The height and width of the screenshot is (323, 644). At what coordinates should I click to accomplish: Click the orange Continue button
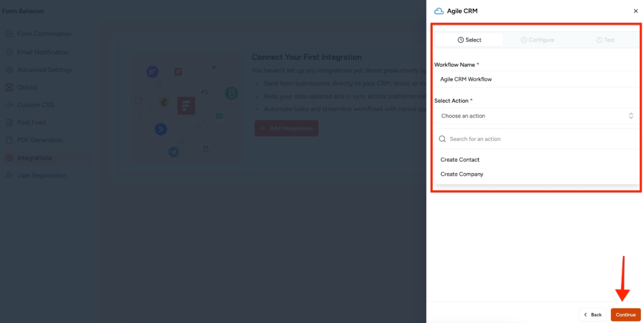click(626, 314)
